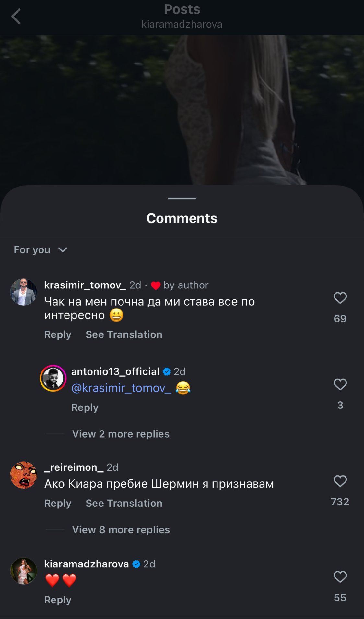Open the For you sorting dropdown

[40, 250]
